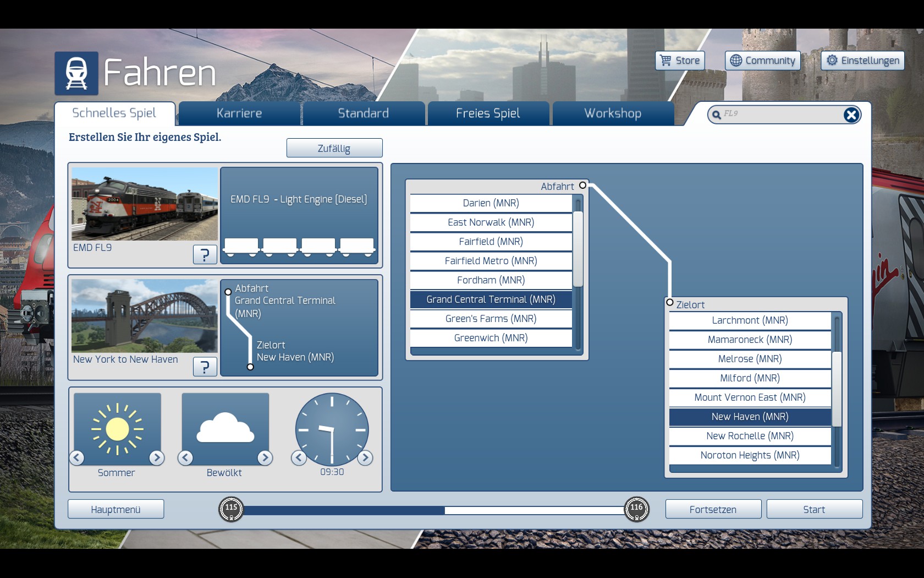The width and height of the screenshot is (924, 578).
Task: Click the Zufällig random button
Action: pos(334,148)
